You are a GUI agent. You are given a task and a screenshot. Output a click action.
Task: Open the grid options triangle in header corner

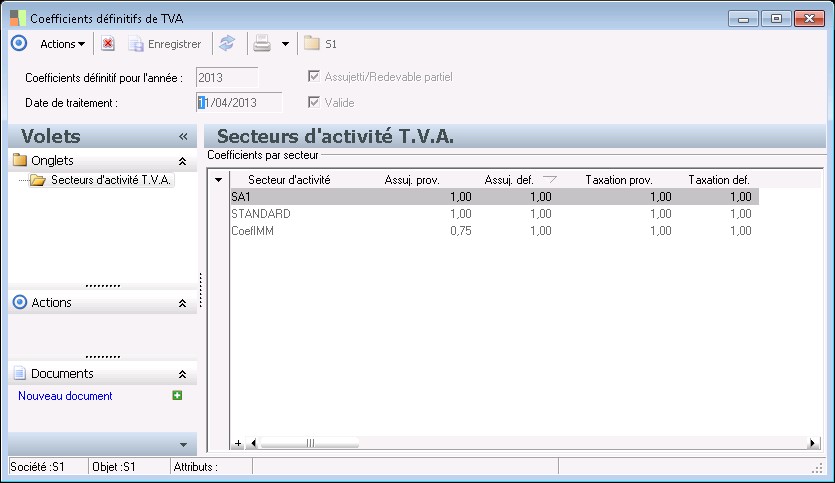218,180
